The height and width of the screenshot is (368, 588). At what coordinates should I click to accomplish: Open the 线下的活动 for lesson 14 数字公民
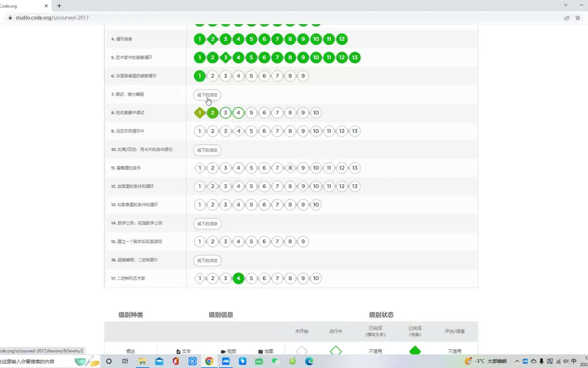click(207, 224)
